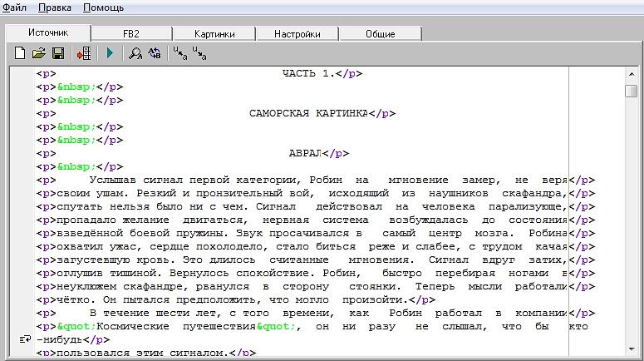Open a file using the folder icon
This screenshot has width=644, height=361.
coord(38,53)
